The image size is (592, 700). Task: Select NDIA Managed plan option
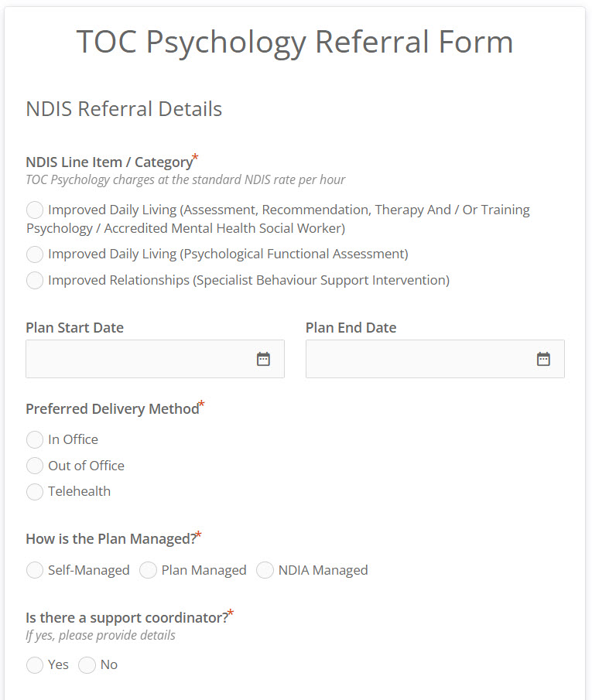click(265, 570)
